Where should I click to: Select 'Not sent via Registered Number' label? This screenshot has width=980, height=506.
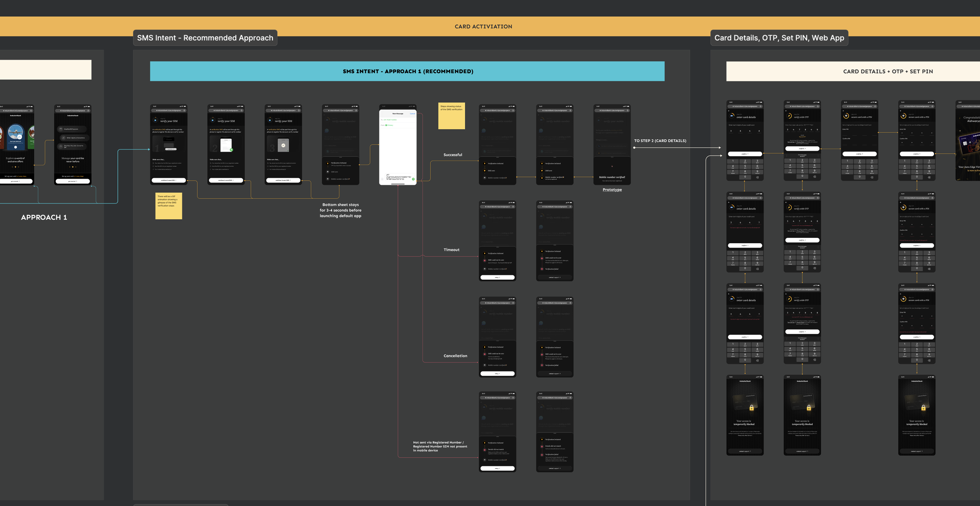[440, 446]
